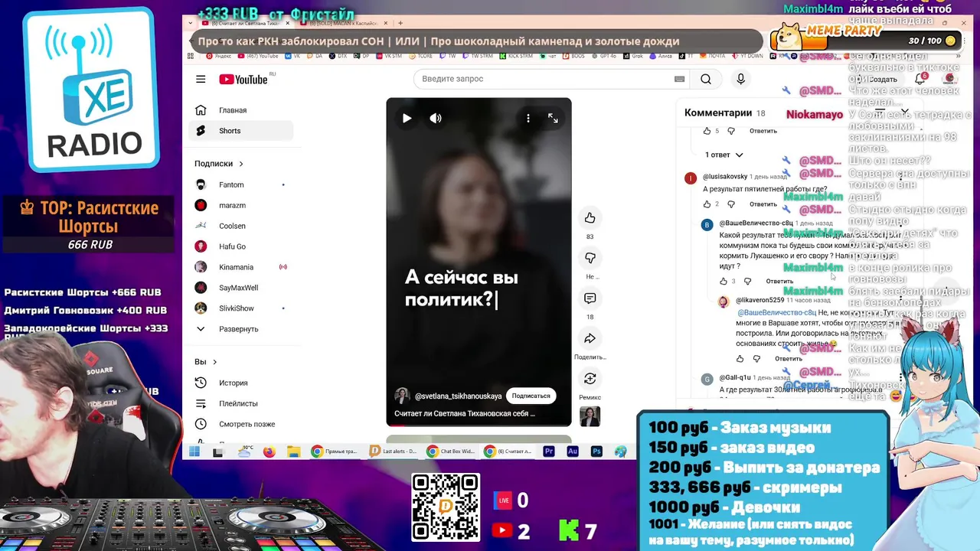The image size is (980, 551).
Task: Open the @Gall-q1u commenter avatar
Action: tap(707, 379)
